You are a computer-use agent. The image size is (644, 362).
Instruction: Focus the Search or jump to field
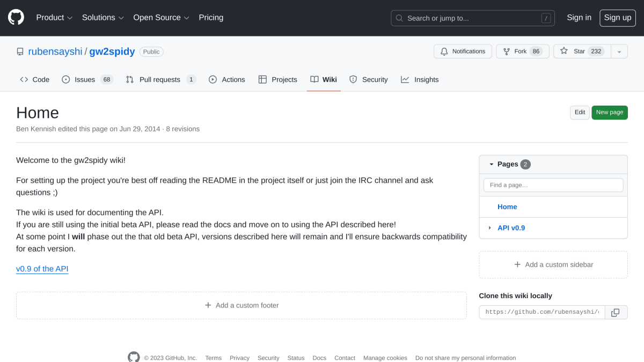473,18
